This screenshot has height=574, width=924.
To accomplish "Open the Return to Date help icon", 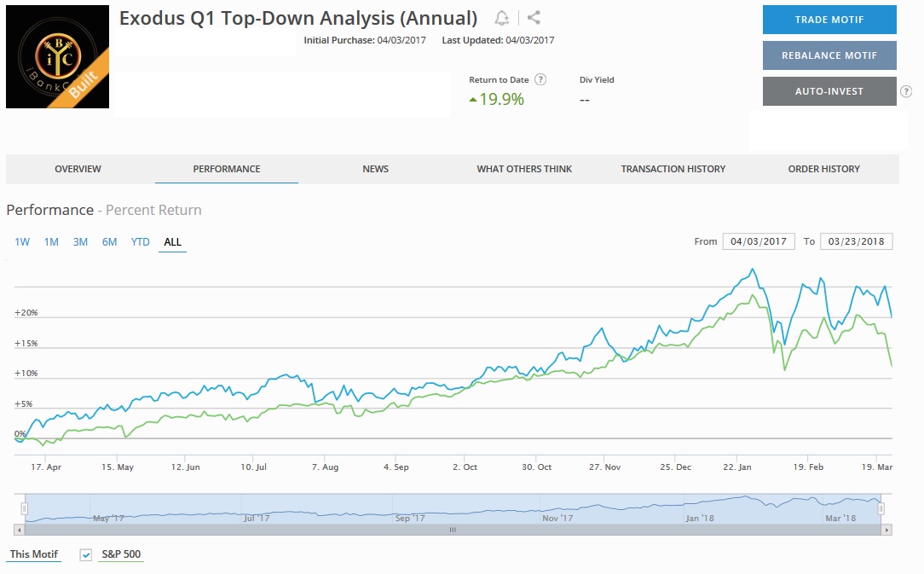I will [540, 79].
